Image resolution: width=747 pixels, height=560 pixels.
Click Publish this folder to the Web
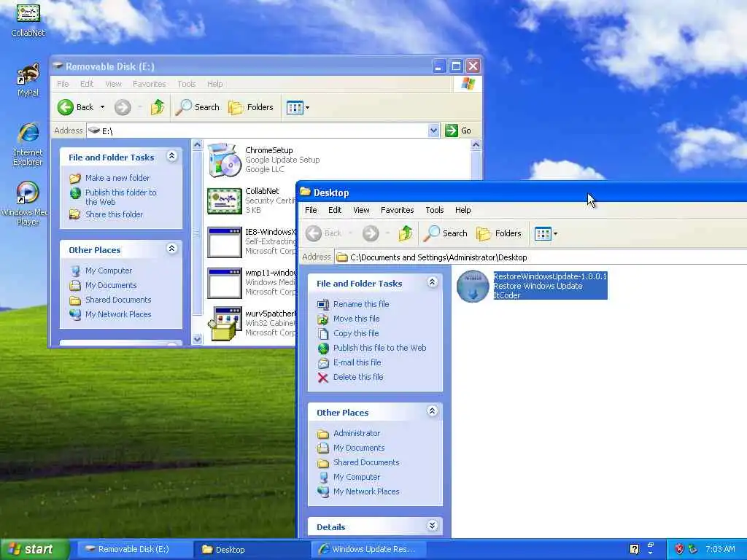coord(120,197)
